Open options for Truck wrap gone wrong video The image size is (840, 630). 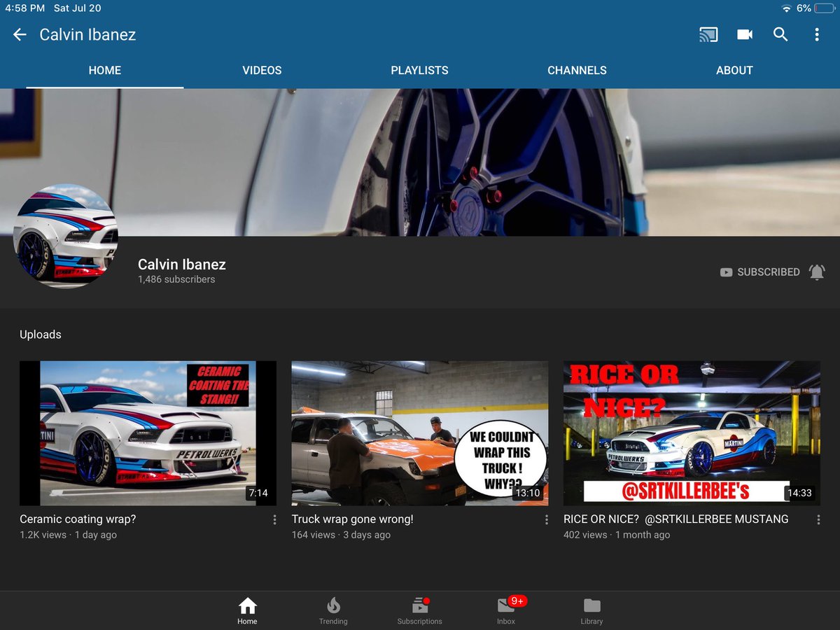coord(547,520)
